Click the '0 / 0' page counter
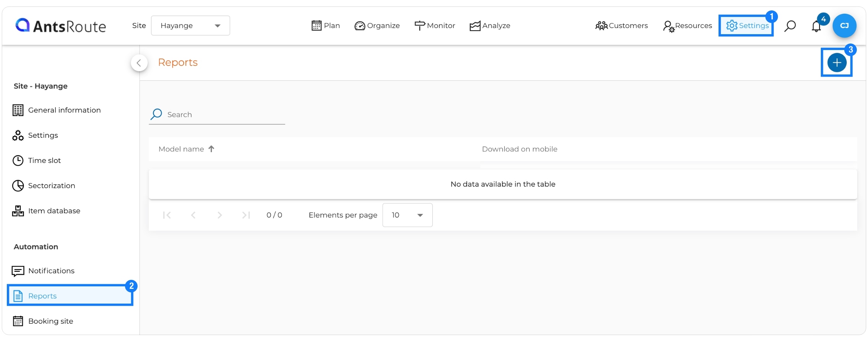868x341 pixels. click(274, 215)
